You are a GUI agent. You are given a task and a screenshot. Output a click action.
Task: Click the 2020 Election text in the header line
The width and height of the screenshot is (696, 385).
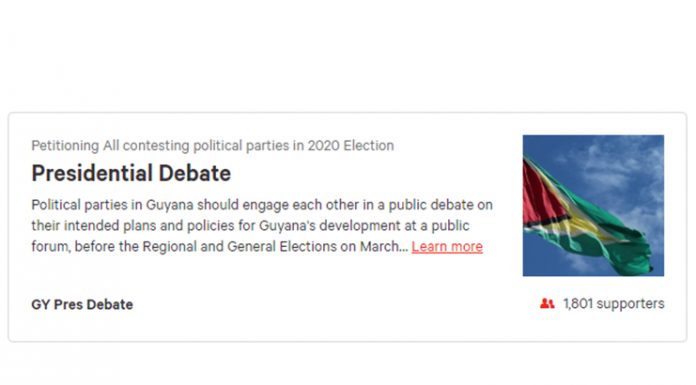pos(351,146)
